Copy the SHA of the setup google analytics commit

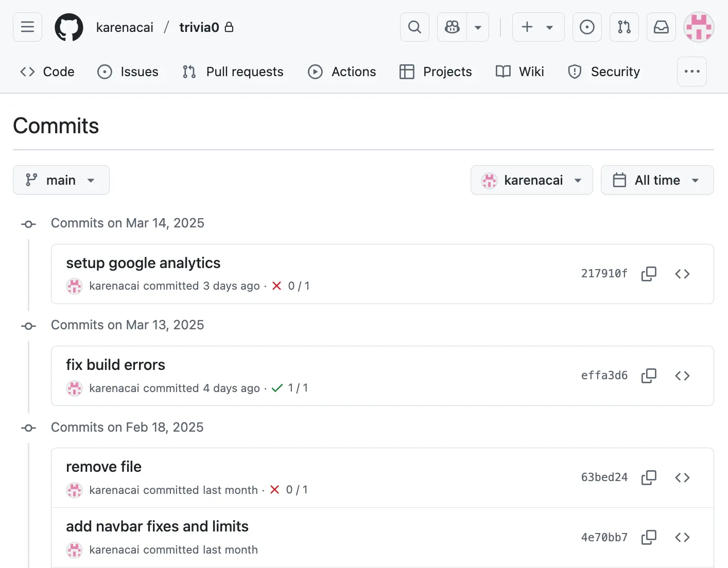(x=649, y=274)
